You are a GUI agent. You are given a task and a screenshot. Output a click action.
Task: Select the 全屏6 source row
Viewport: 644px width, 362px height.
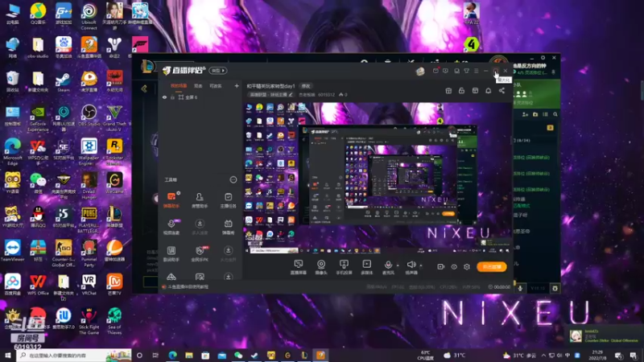tap(200, 97)
